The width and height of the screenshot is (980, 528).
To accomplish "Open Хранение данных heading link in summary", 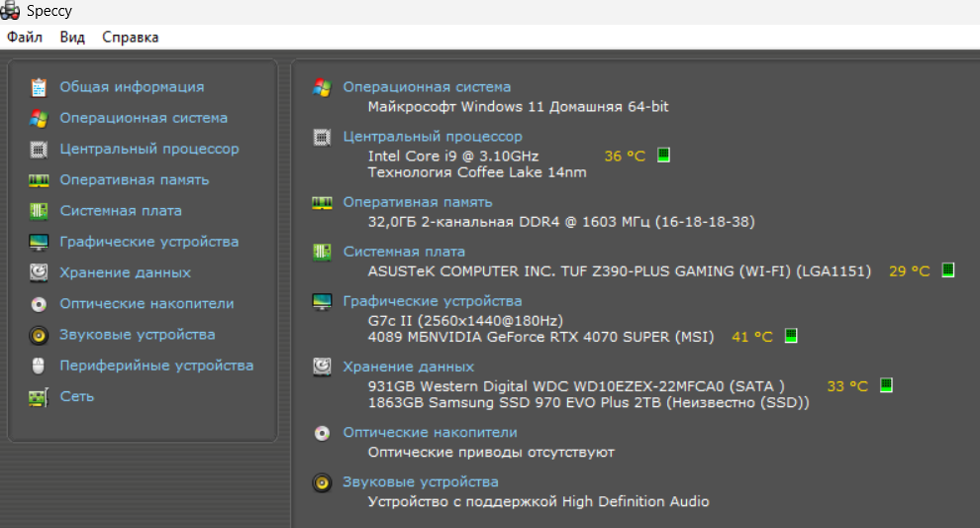I will pos(408,367).
